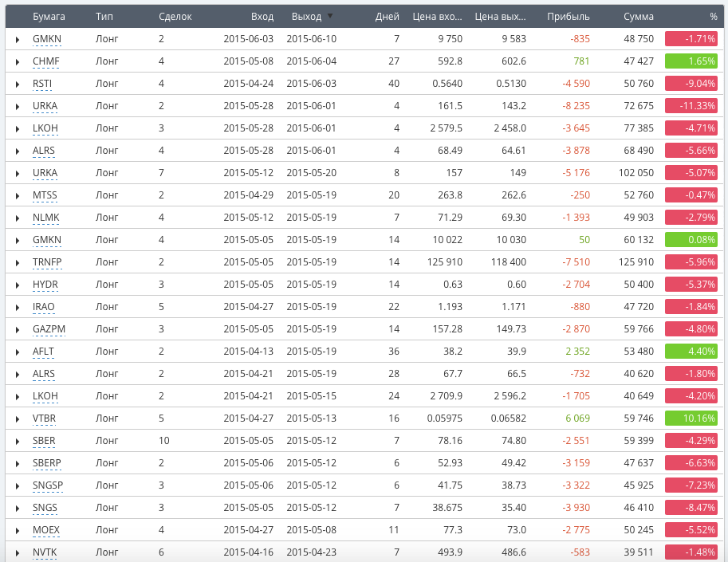Click the green 1.65% badge for CHMF
Screen dimensions: 728x562
click(691, 61)
